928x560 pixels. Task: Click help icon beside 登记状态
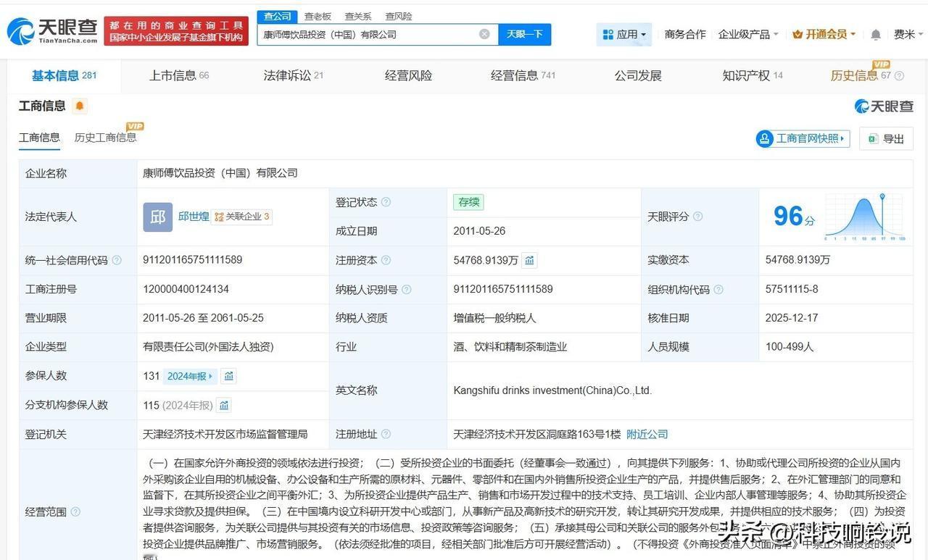point(386,202)
